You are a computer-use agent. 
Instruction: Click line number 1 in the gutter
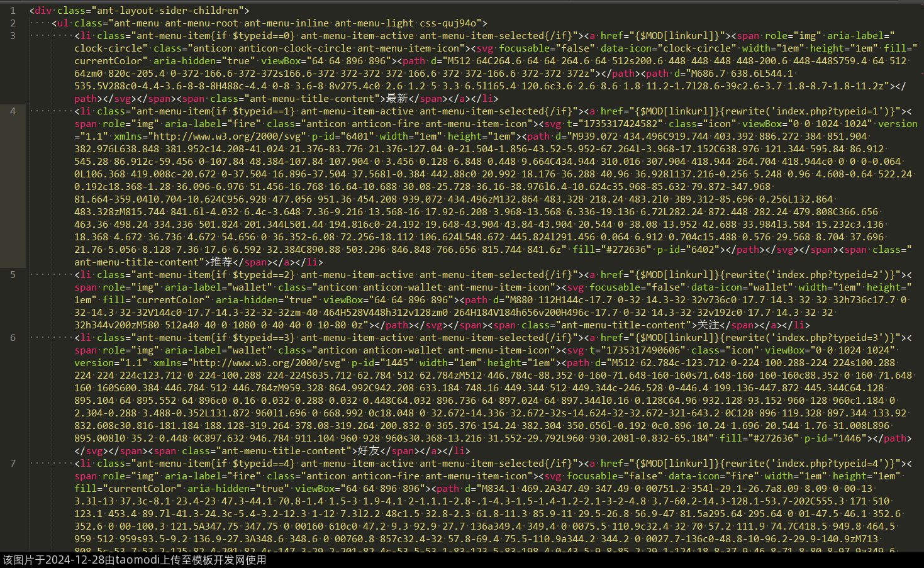13,11
